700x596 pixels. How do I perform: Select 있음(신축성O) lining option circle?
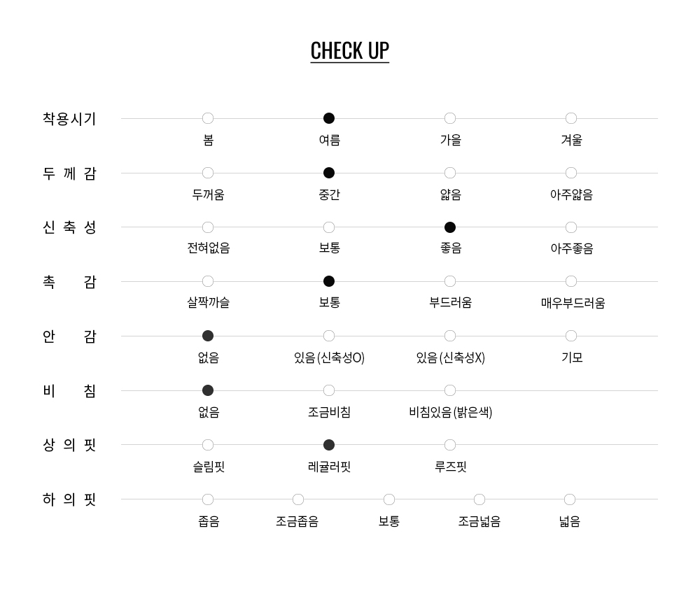pyautogui.click(x=329, y=336)
